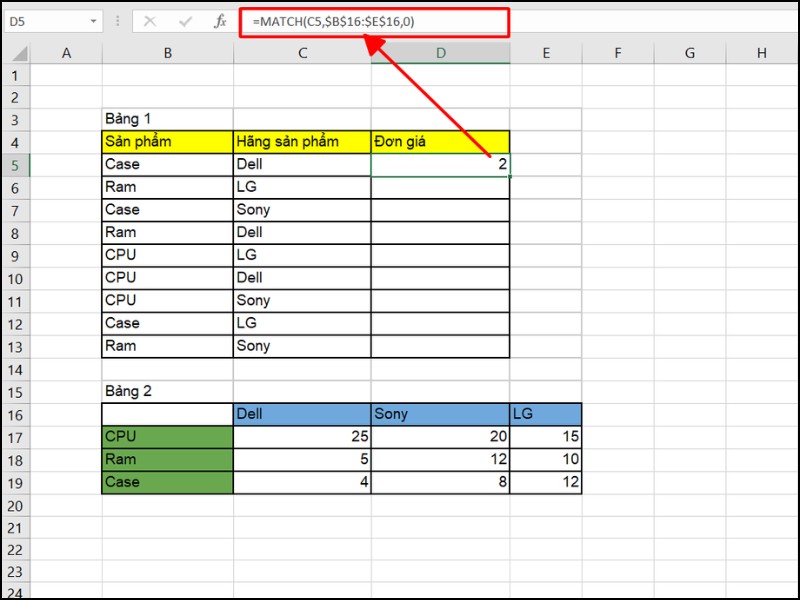Expand the Name Box dropdown arrow
800x600 pixels.
click(x=94, y=21)
